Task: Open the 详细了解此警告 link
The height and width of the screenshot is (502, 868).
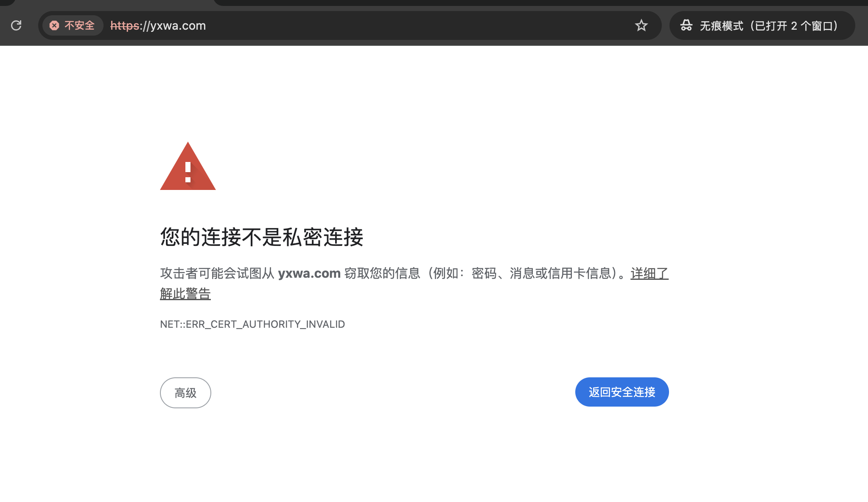Action: (x=649, y=273)
